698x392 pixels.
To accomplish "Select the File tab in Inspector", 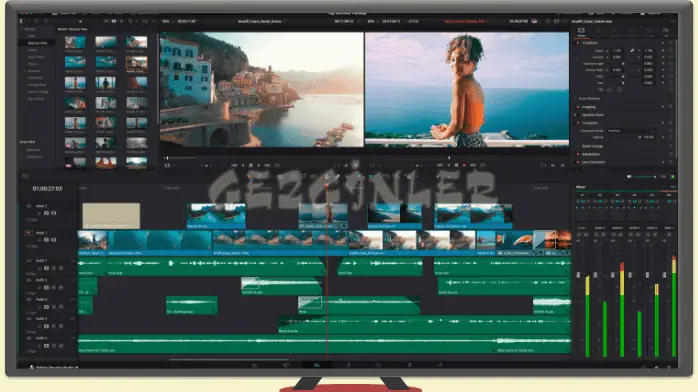I will click(x=666, y=32).
